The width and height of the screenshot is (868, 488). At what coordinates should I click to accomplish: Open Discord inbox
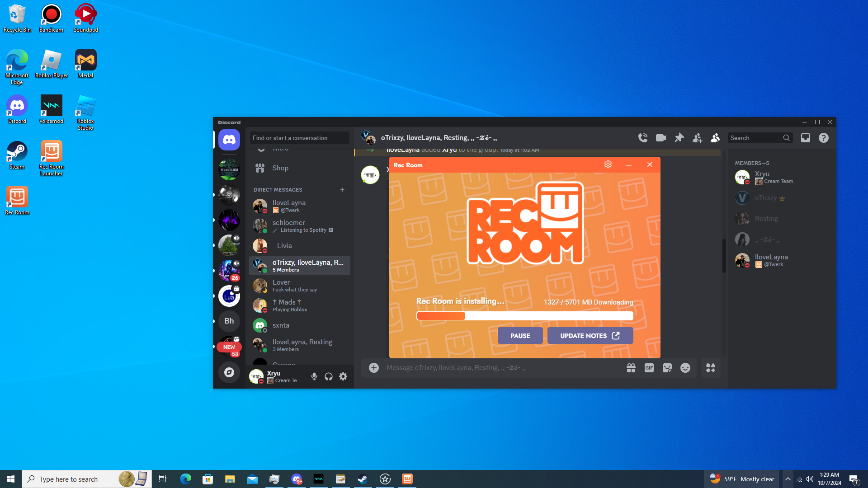(805, 138)
